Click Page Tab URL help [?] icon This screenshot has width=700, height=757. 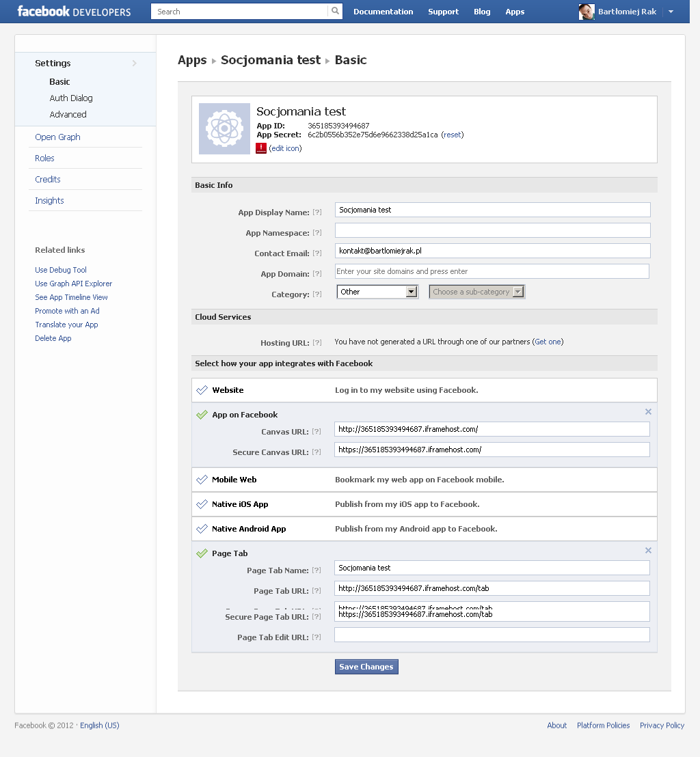point(317,591)
